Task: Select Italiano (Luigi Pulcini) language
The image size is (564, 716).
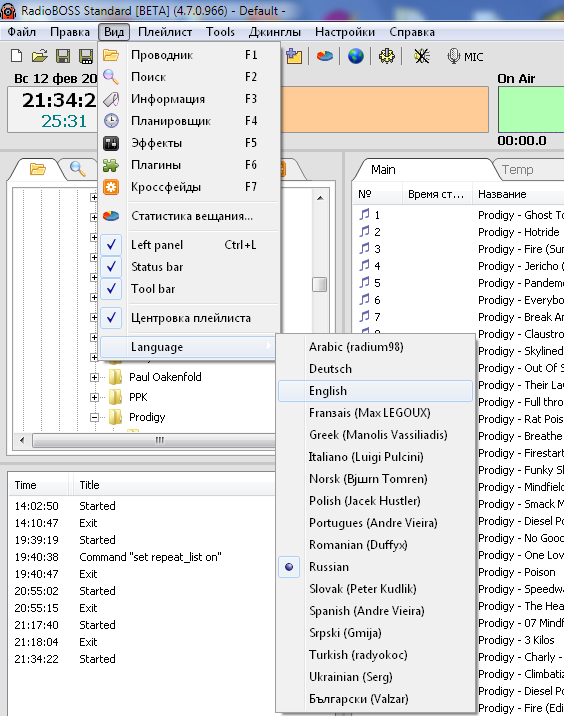Action: tap(375, 457)
